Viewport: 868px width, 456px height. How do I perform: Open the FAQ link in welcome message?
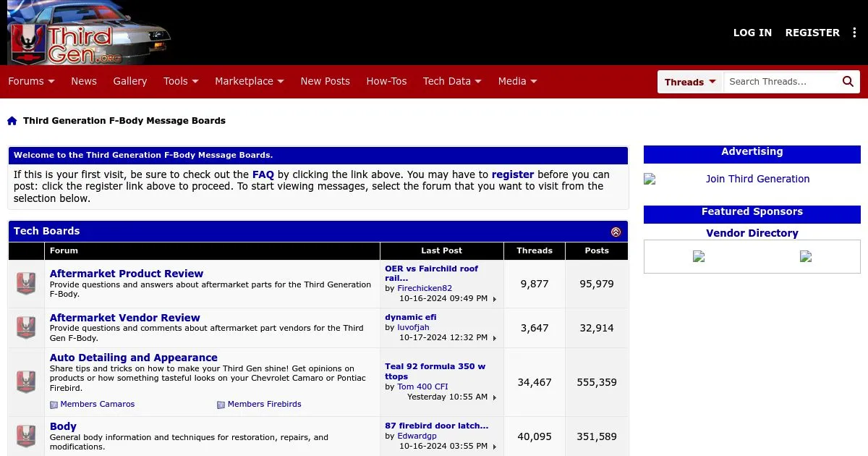[263, 174]
